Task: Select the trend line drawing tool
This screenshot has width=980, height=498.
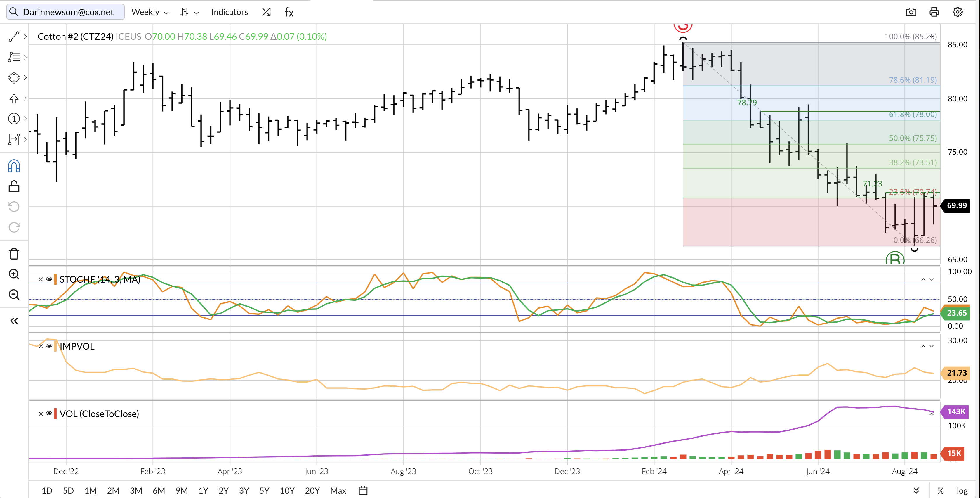Action: pos(14,37)
